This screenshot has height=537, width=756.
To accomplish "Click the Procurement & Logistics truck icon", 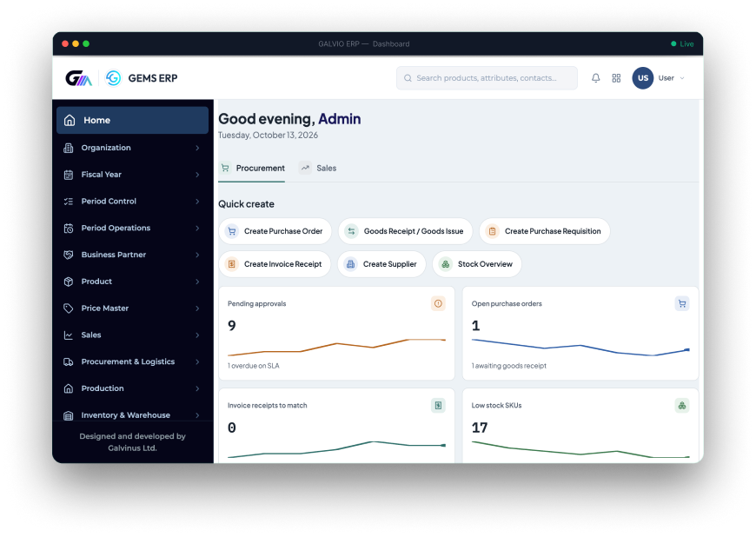I will [69, 361].
